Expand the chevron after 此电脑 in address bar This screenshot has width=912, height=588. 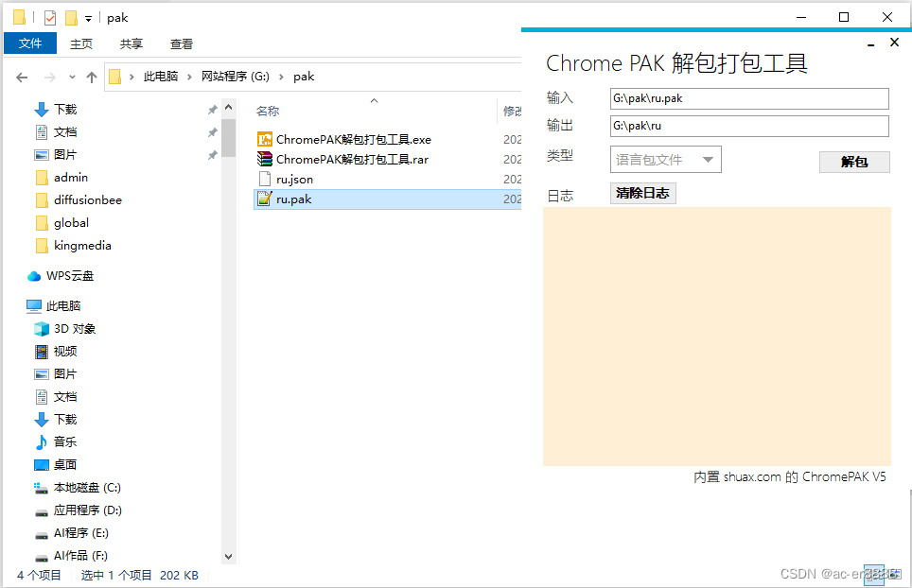[189, 77]
